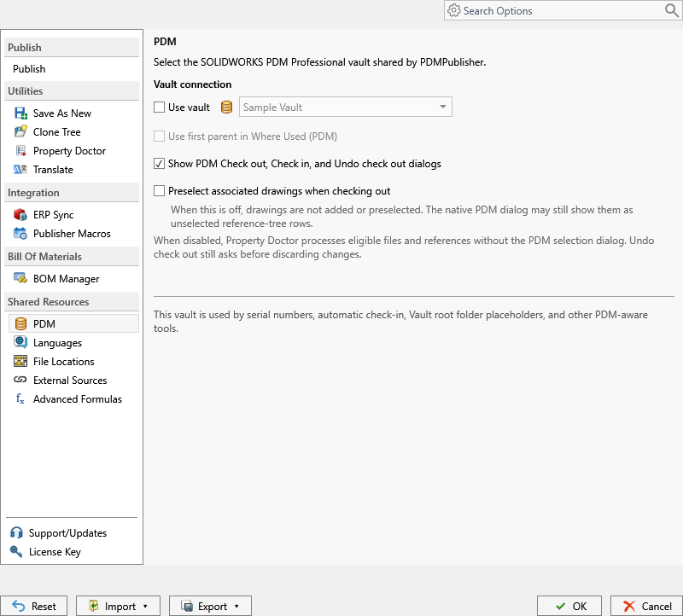Click the Search Options field

(x=563, y=10)
